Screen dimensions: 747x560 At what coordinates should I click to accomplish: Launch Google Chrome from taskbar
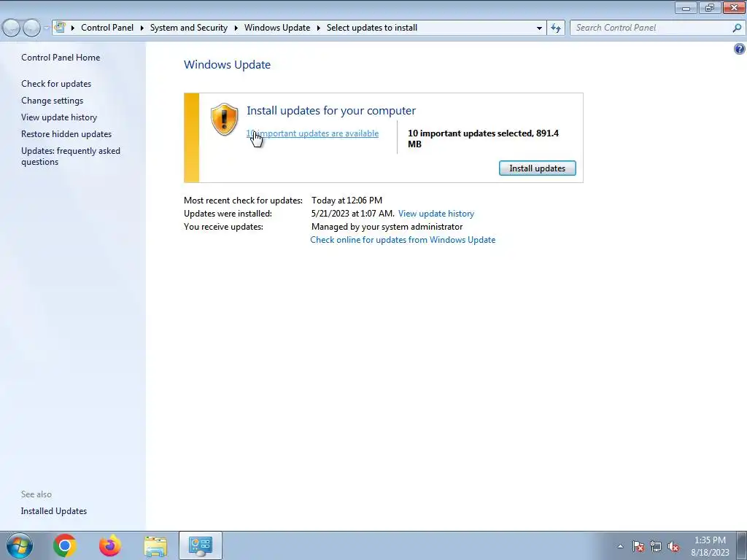tap(64, 545)
